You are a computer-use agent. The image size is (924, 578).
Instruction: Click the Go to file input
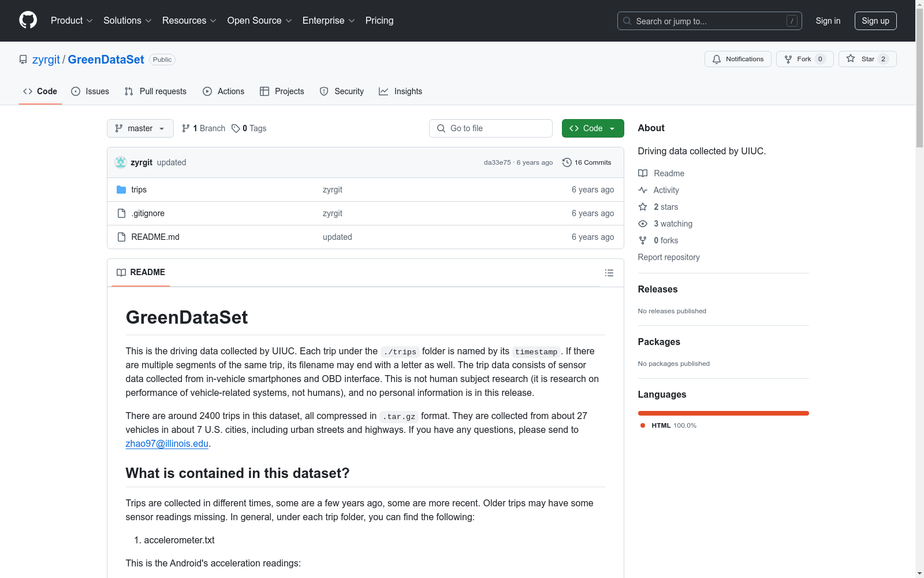pos(491,128)
